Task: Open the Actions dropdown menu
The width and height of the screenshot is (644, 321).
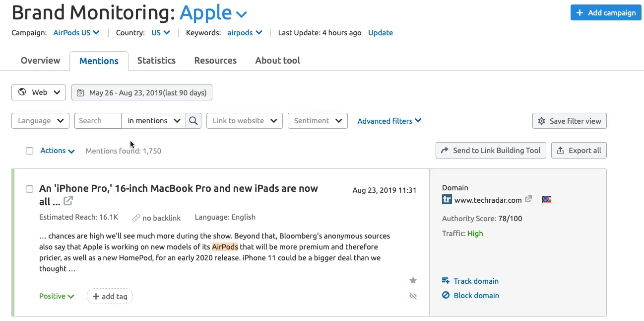Action: [58, 151]
